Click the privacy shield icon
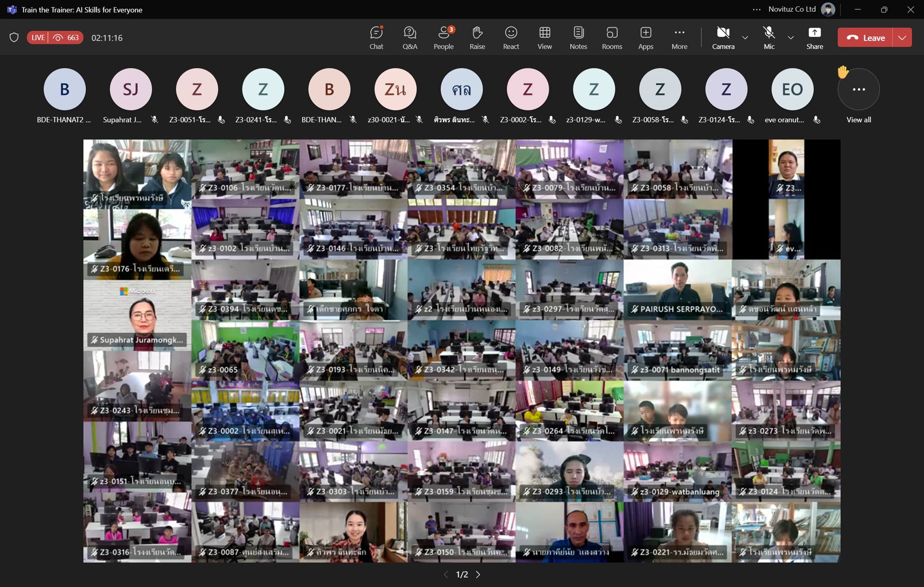924x587 pixels. (14, 37)
